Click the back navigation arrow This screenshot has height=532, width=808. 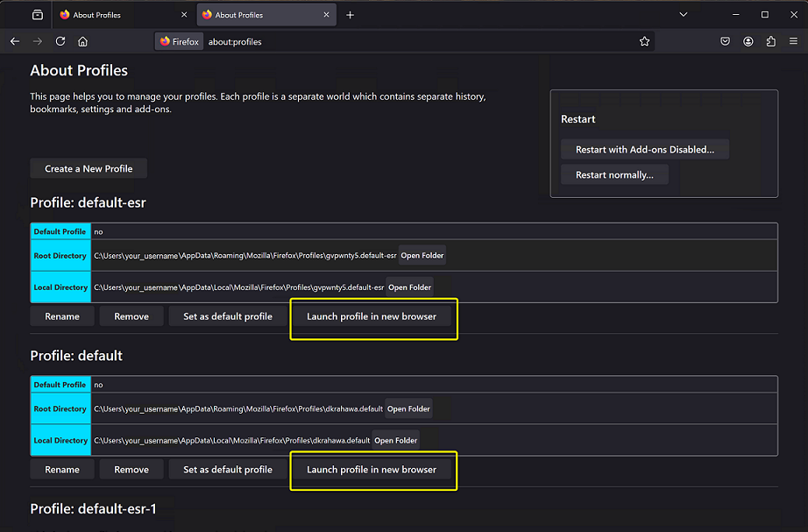(x=15, y=41)
